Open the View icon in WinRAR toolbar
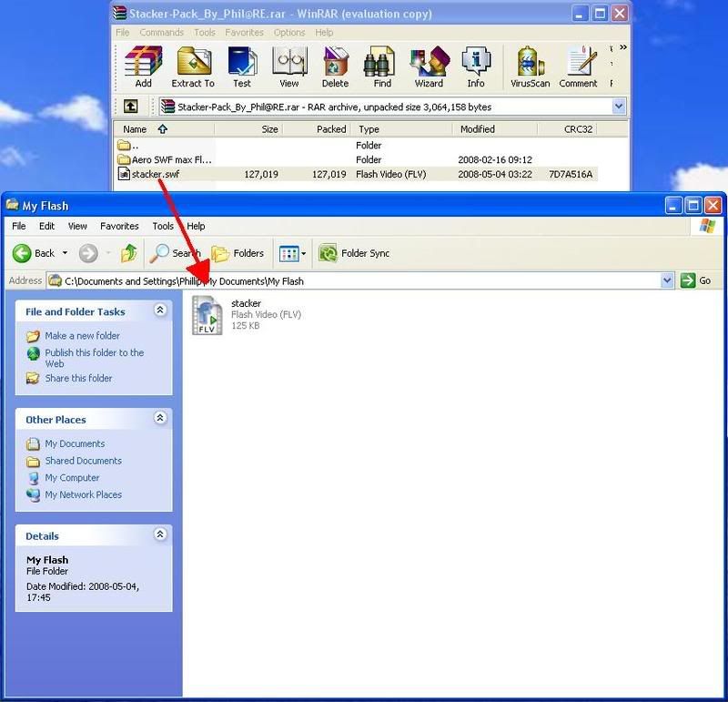 pos(289,66)
